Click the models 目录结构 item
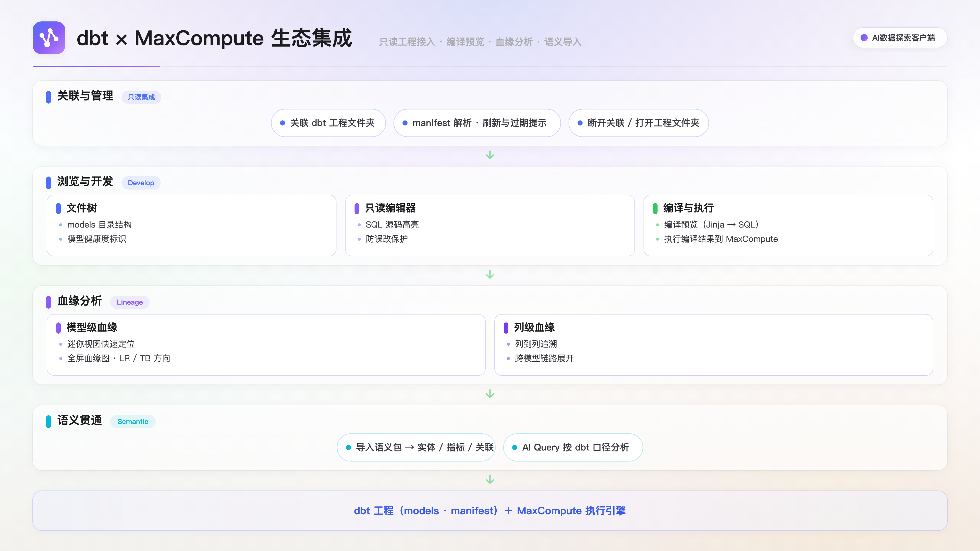Screen dimensions: 980x551 pos(99,225)
